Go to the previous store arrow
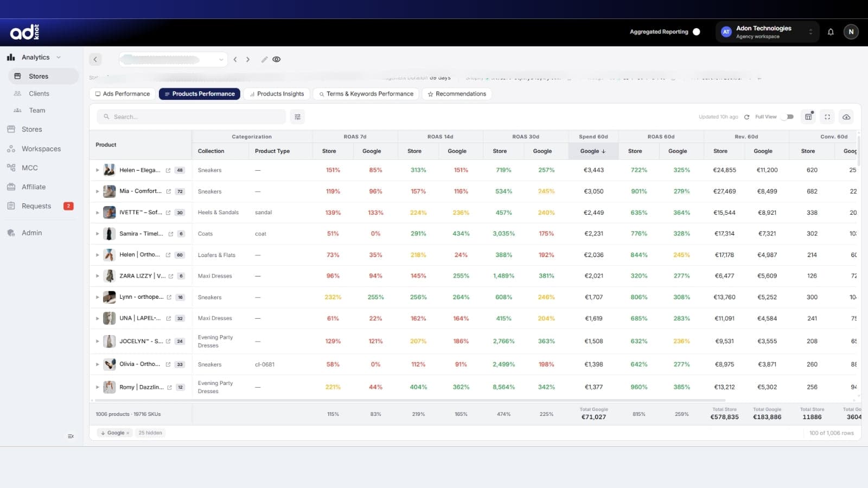 pyautogui.click(x=235, y=60)
